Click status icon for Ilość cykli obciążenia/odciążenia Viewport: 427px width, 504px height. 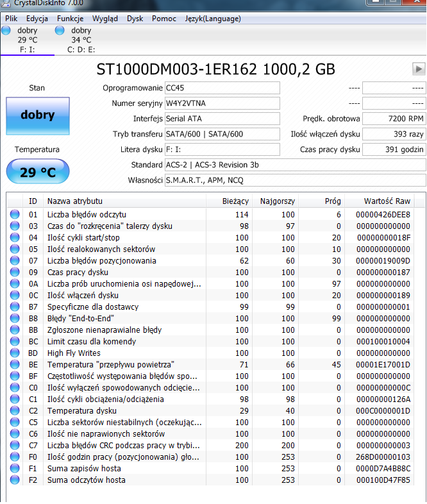tap(15, 399)
